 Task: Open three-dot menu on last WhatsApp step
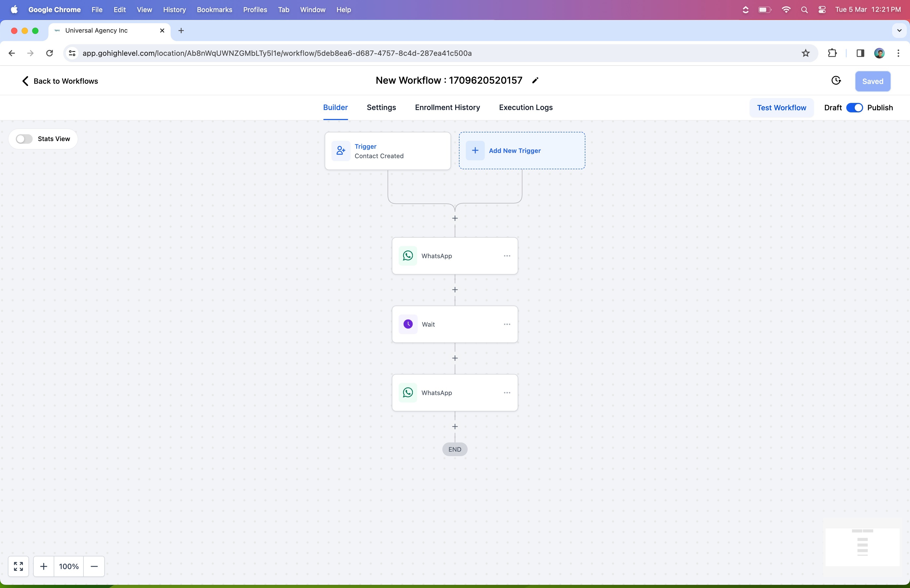pyautogui.click(x=507, y=392)
